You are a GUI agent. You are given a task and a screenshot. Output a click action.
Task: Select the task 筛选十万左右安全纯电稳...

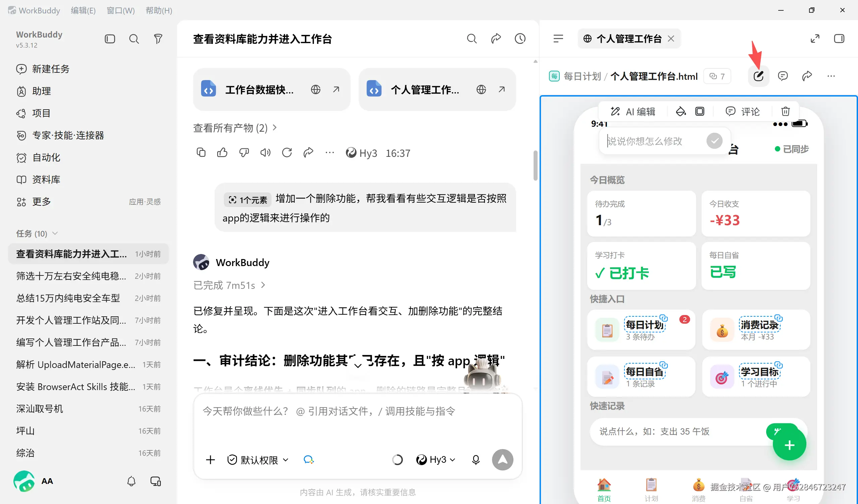point(88,276)
